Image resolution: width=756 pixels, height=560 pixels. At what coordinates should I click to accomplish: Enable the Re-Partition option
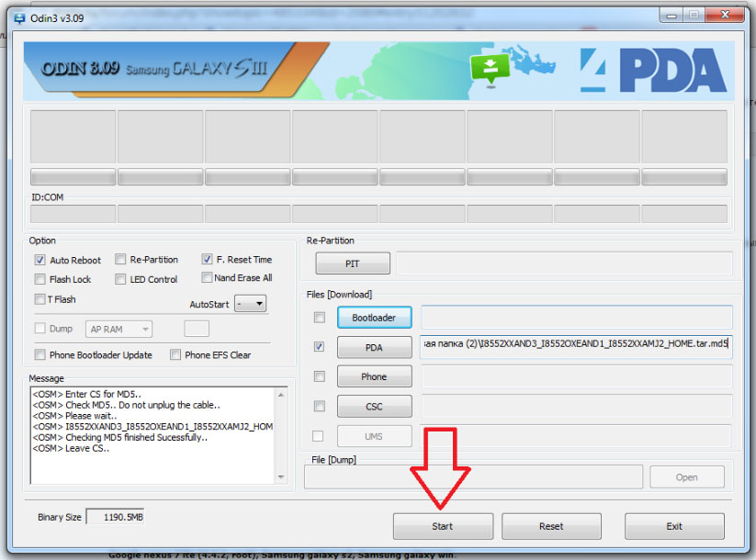[120, 259]
